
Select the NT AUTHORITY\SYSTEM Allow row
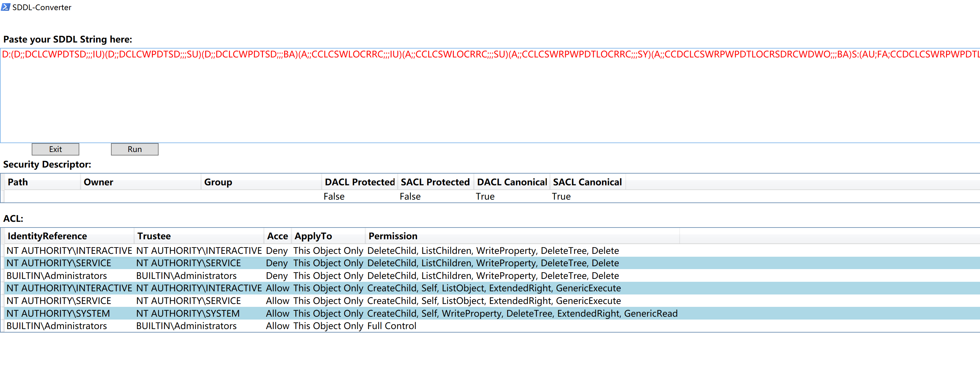click(x=304, y=314)
